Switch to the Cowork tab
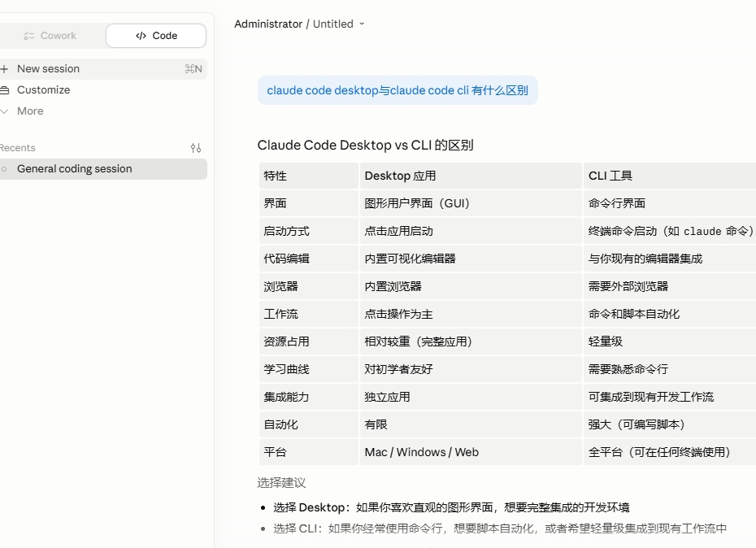This screenshot has height=548, width=756. pos(50,36)
